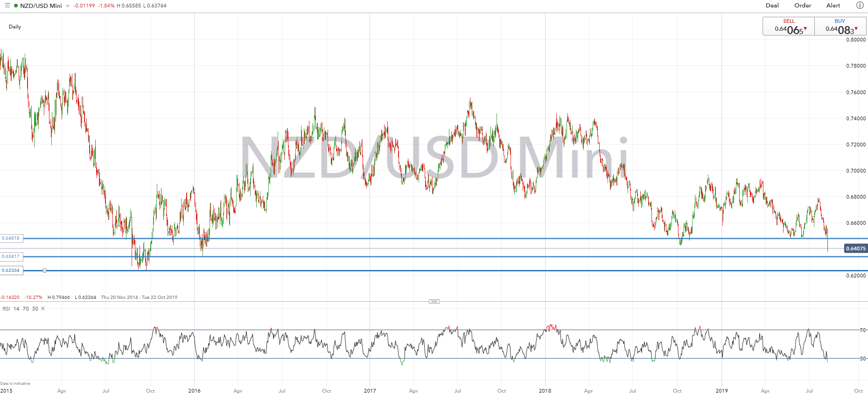This screenshot has height=394, width=868.
Task: Click the RSI 30 level label
Action: (x=863, y=359)
